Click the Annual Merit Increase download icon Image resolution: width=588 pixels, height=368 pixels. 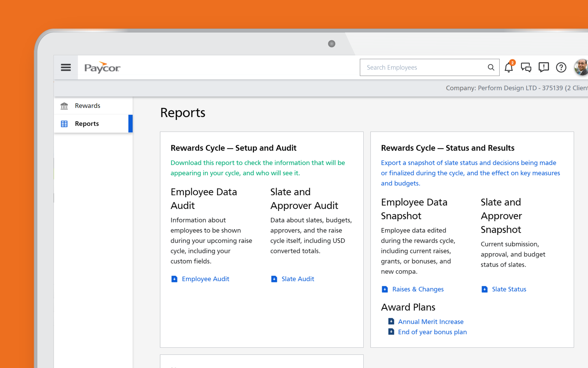point(391,321)
